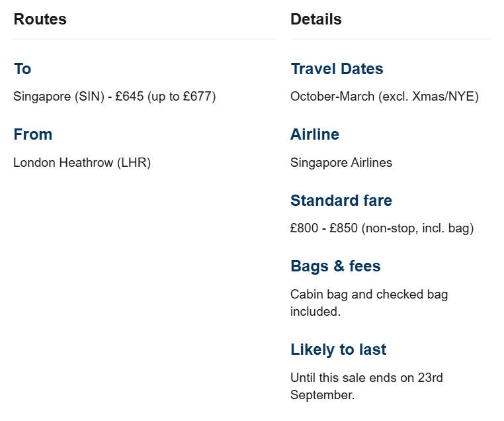Click divider line under Routes
Screen dimensions: 504x421
(x=145, y=39)
